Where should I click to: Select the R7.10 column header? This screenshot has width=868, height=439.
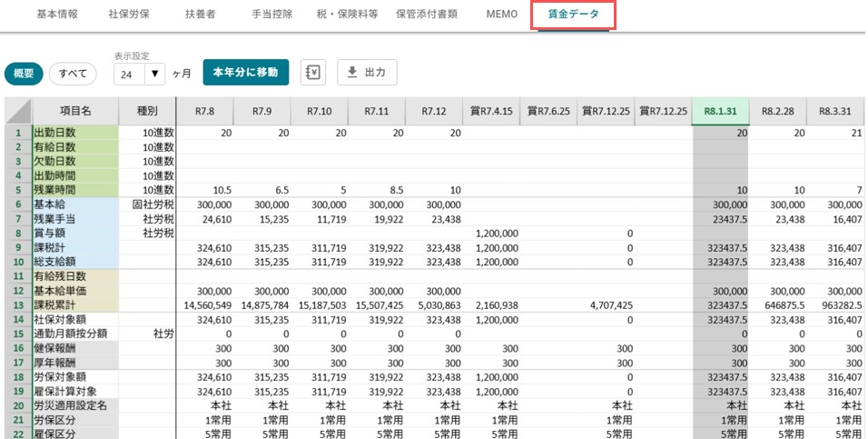pyautogui.click(x=320, y=112)
